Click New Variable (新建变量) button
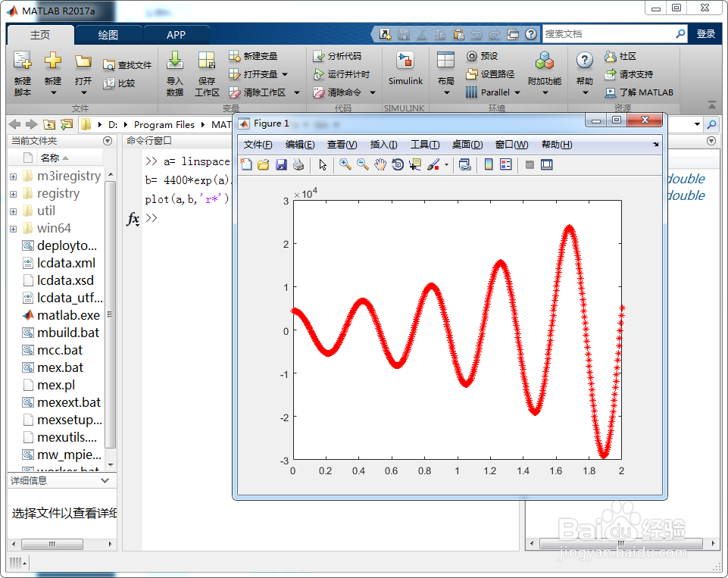 click(x=253, y=56)
